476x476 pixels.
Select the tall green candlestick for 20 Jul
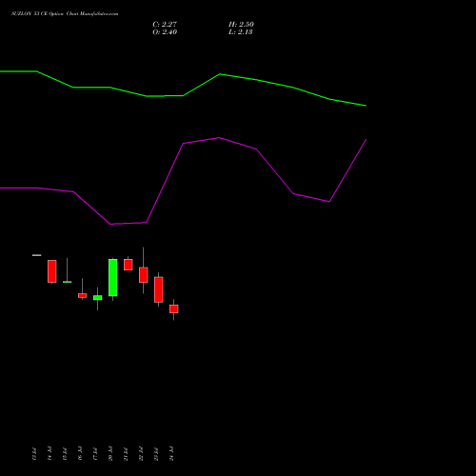click(112, 278)
